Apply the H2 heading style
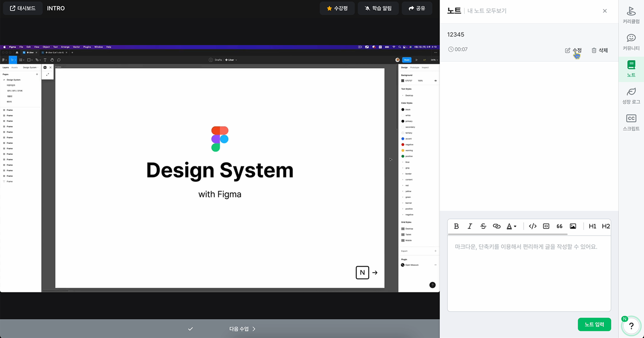Image resolution: width=644 pixels, height=338 pixels. click(x=606, y=226)
